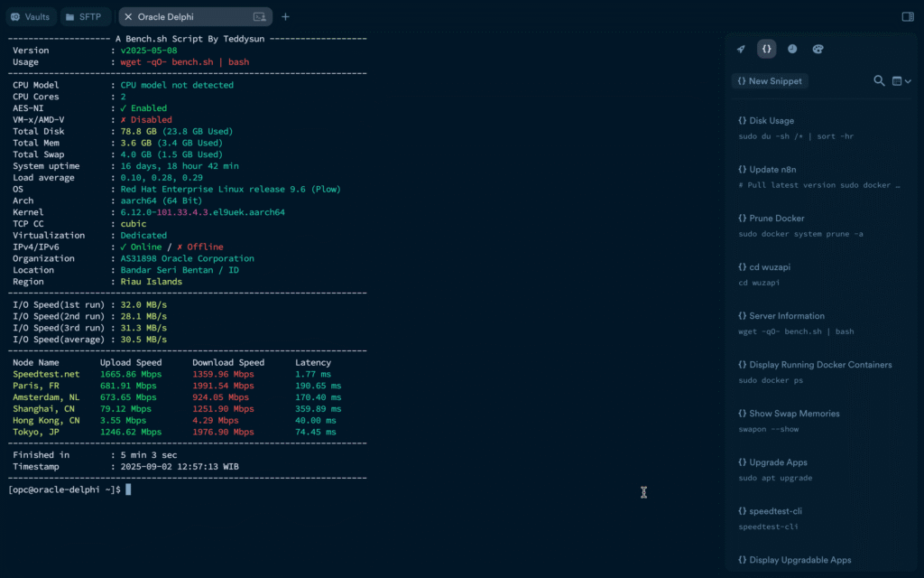The width and height of the screenshot is (924, 578).
Task: Open the command history clock tab
Action: point(792,50)
